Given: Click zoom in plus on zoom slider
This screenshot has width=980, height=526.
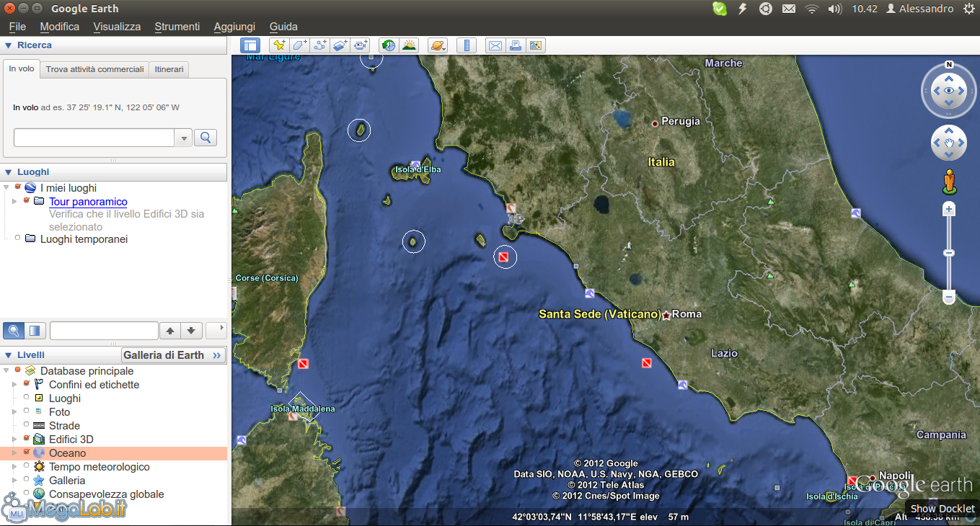Looking at the screenshot, I should point(949,210).
